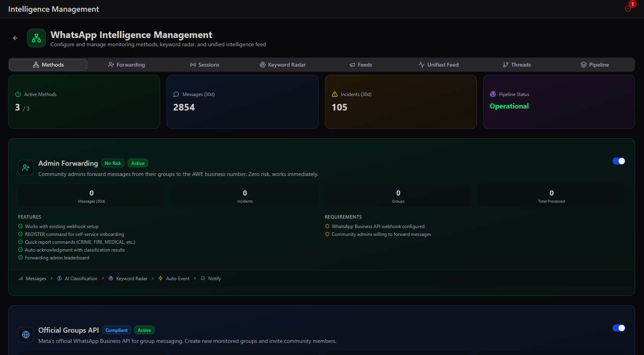Click the chat bubble icon in Messages card
This screenshot has height=355, width=644.
point(176,94)
